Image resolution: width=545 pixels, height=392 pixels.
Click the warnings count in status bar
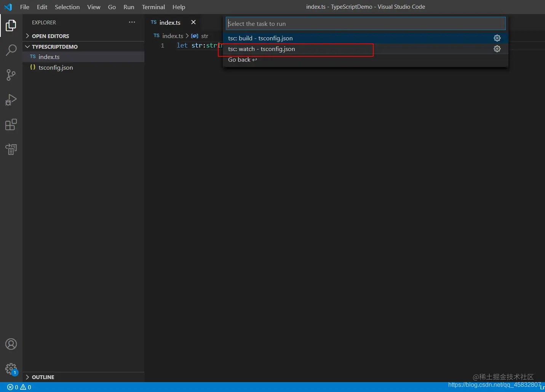click(26, 387)
